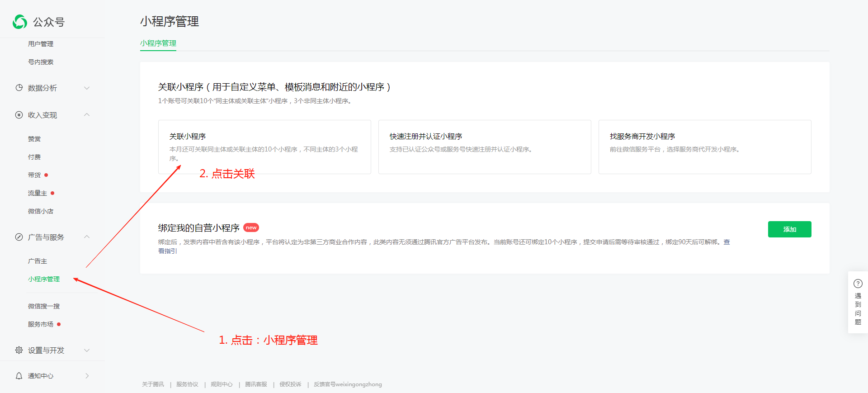868x393 pixels.
Task: Collapse the 广告与服务 section chevron
Action: point(87,237)
